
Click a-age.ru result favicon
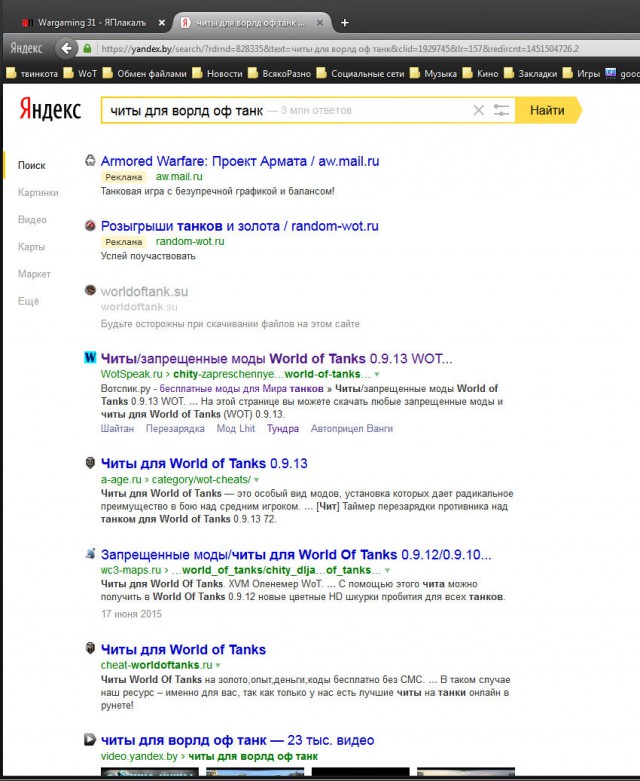[x=90, y=463]
